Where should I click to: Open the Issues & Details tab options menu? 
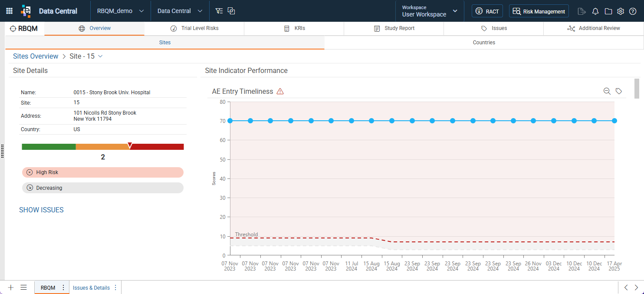point(115,287)
